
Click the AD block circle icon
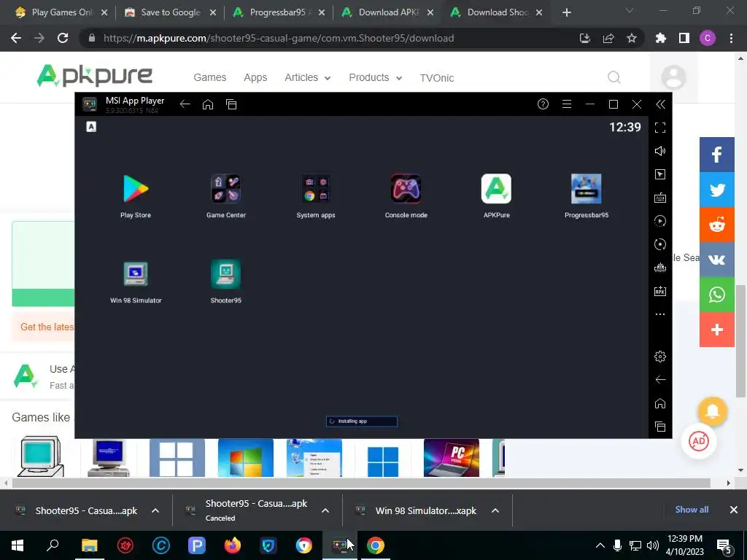[699, 441]
